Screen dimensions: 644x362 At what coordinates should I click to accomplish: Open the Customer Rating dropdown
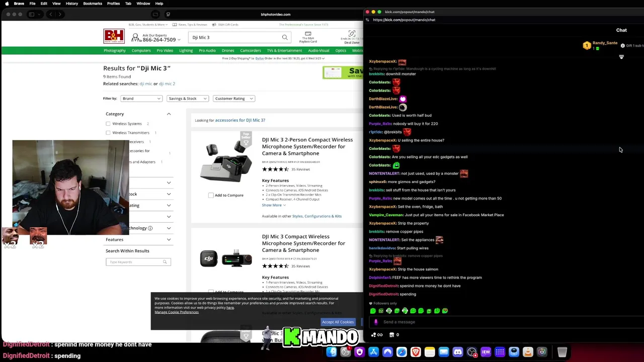(x=234, y=99)
